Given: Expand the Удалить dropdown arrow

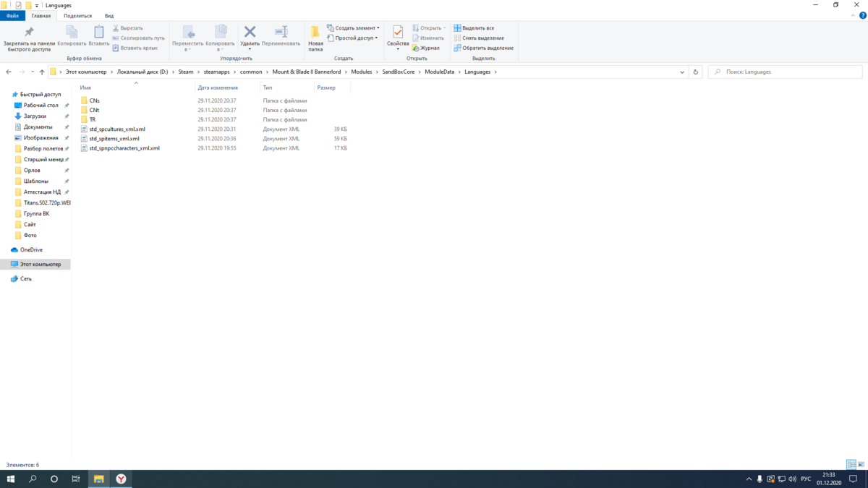Looking at the screenshot, I should tap(250, 49).
